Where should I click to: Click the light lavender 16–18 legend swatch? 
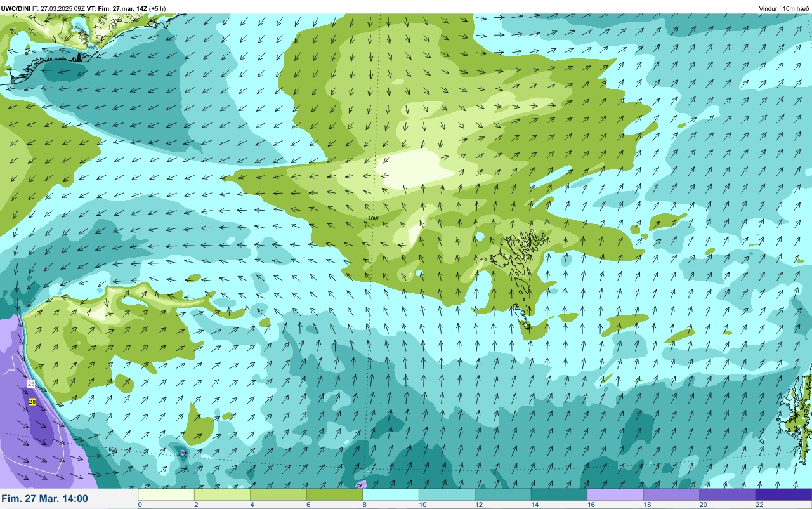click(615, 494)
